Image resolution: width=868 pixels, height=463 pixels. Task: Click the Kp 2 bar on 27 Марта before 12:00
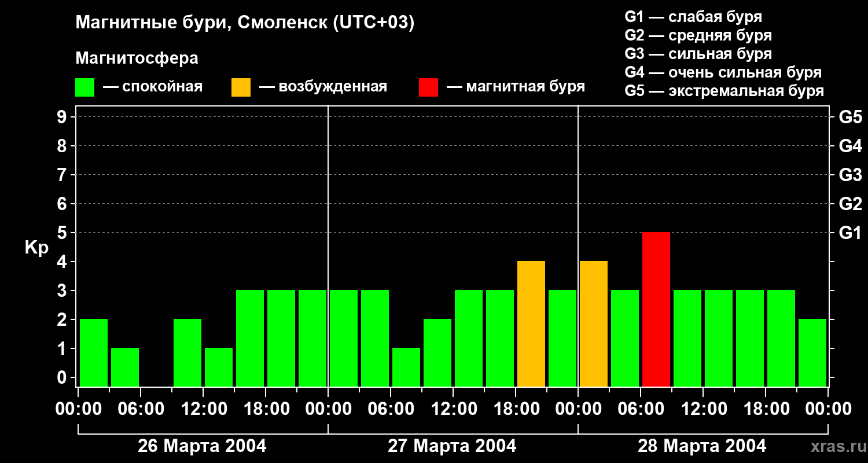coord(437,352)
